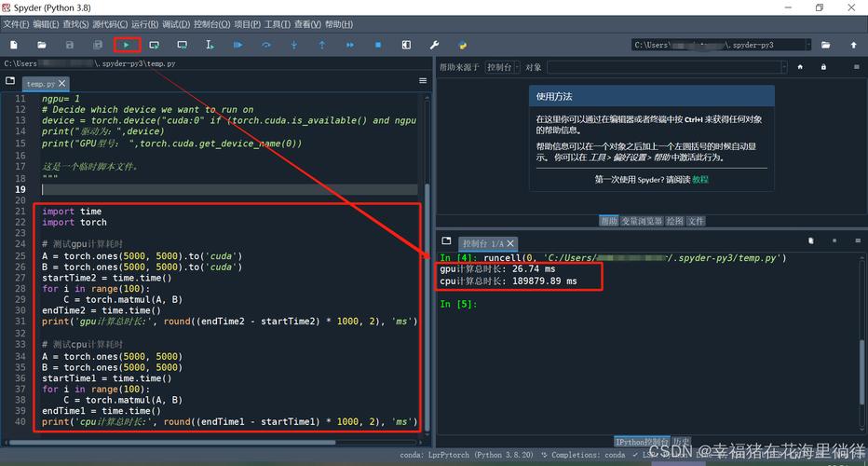
Task: Open the 帮助来源于 控制台 source dropdown
Action: [502, 67]
